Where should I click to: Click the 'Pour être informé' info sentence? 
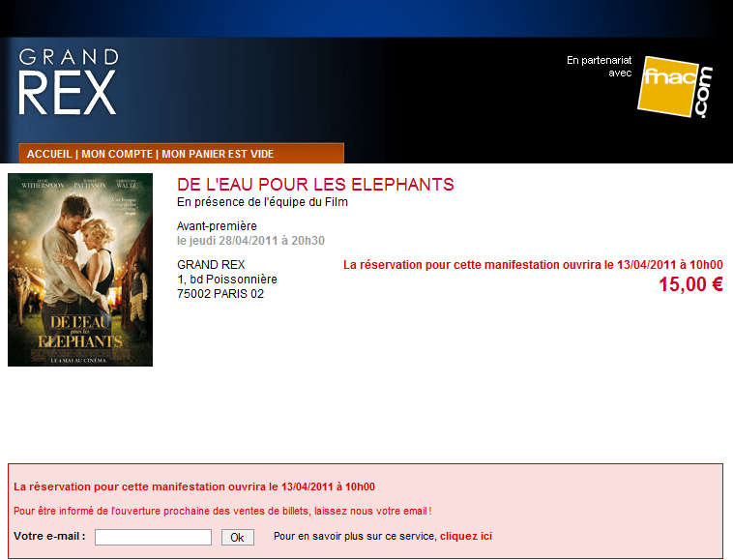[x=222, y=511]
